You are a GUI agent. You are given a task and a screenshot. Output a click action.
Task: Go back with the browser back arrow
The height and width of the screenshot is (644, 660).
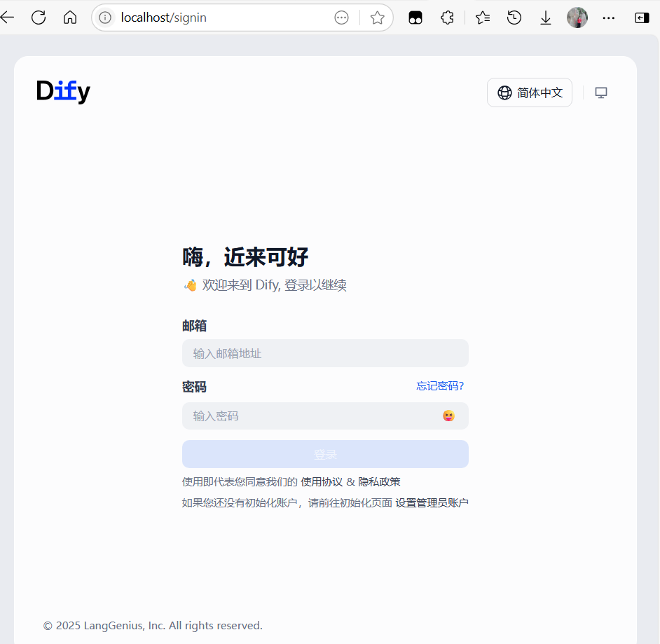point(7,18)
